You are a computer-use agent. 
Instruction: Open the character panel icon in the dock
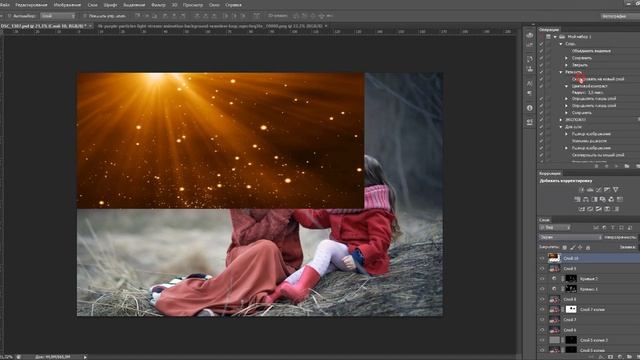tap(529, 83)
